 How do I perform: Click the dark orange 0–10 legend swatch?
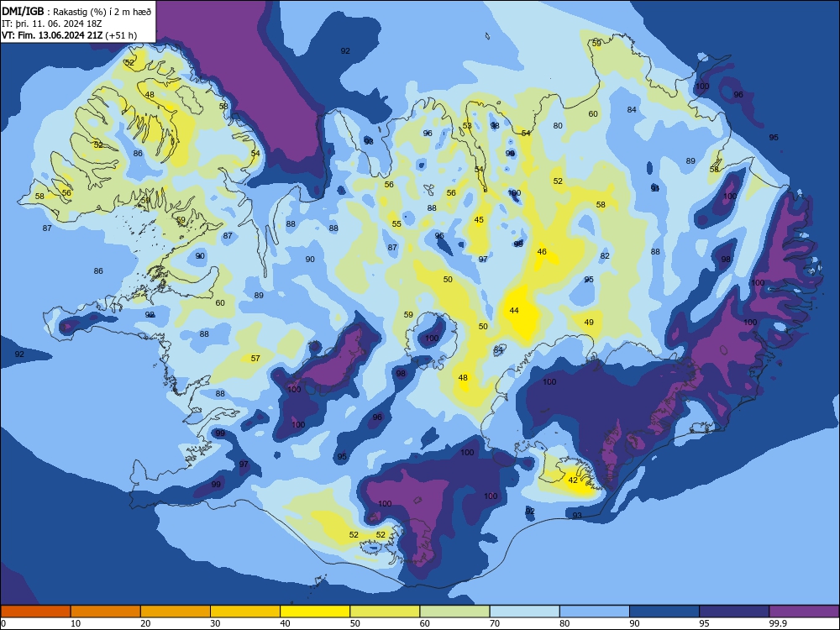click(x=35, y=612)
